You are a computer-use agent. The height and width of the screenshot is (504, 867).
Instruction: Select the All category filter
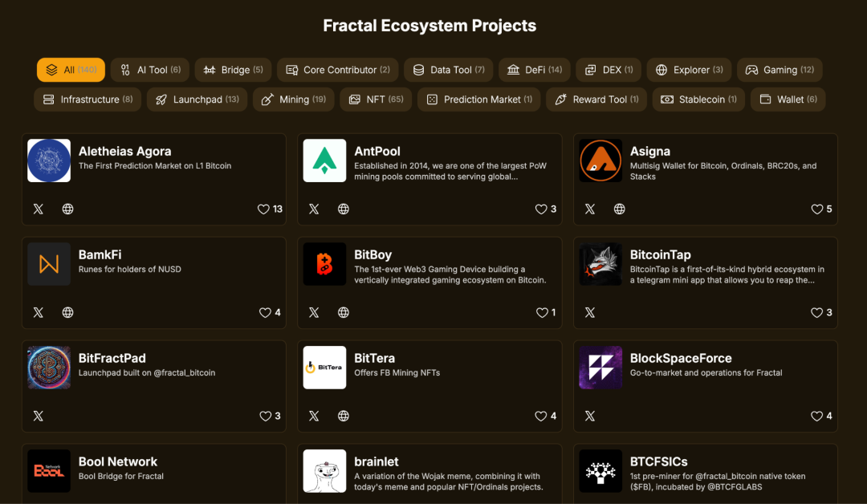(71, 70)
